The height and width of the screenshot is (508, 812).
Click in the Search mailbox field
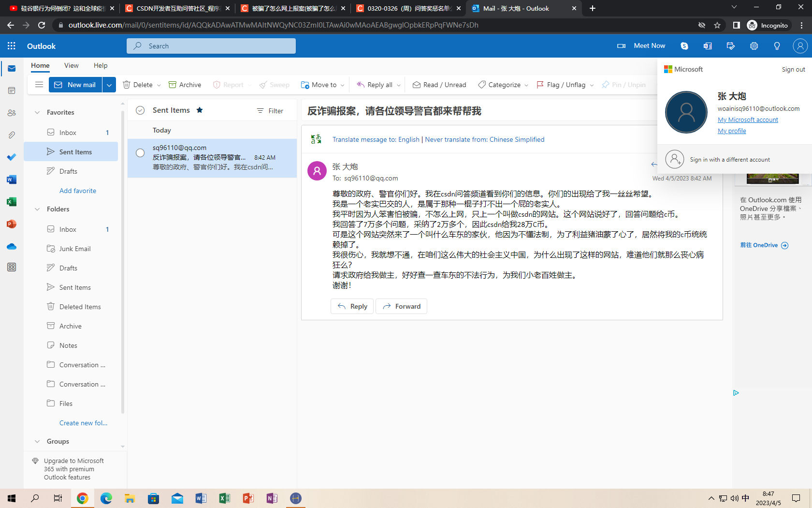211,46
